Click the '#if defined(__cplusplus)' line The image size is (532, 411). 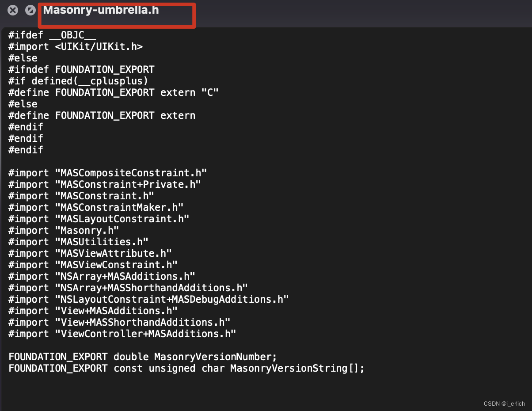[x=78, y=81]
